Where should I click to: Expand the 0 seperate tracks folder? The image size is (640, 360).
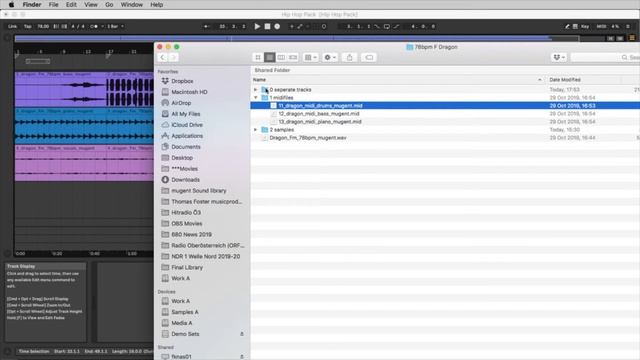(256, 89)
